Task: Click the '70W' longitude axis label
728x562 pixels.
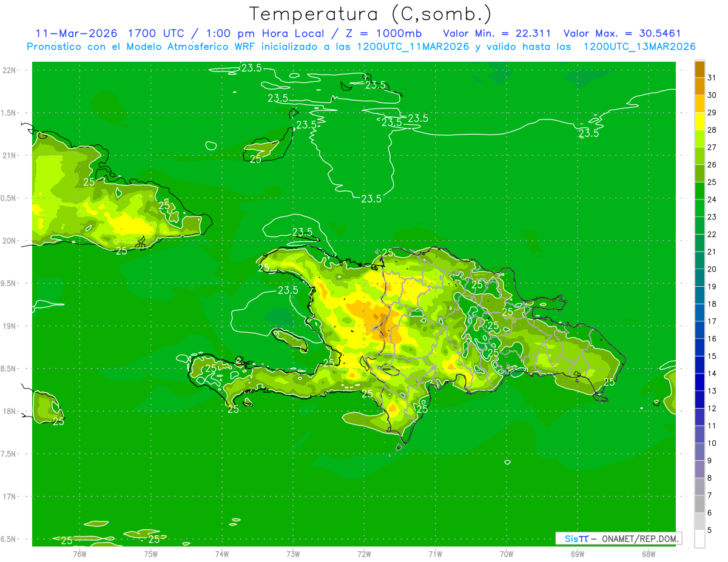Action: pos(507,554)
